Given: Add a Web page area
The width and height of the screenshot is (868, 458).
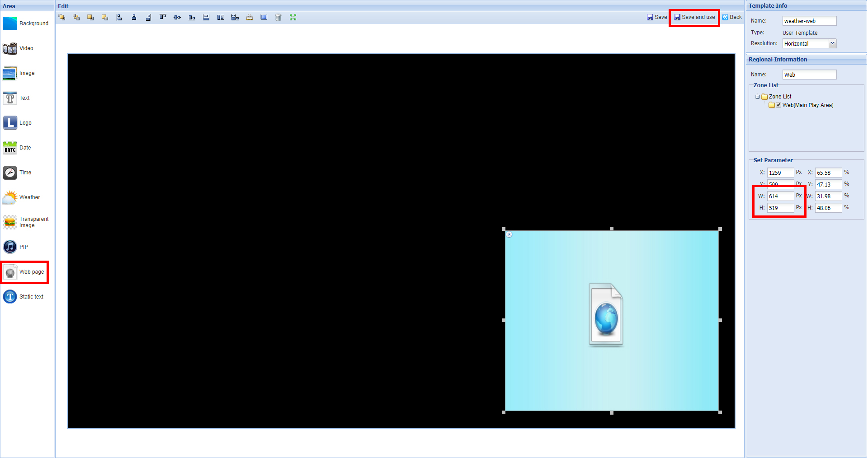Looking at the screenshot, I should (24, 272).
